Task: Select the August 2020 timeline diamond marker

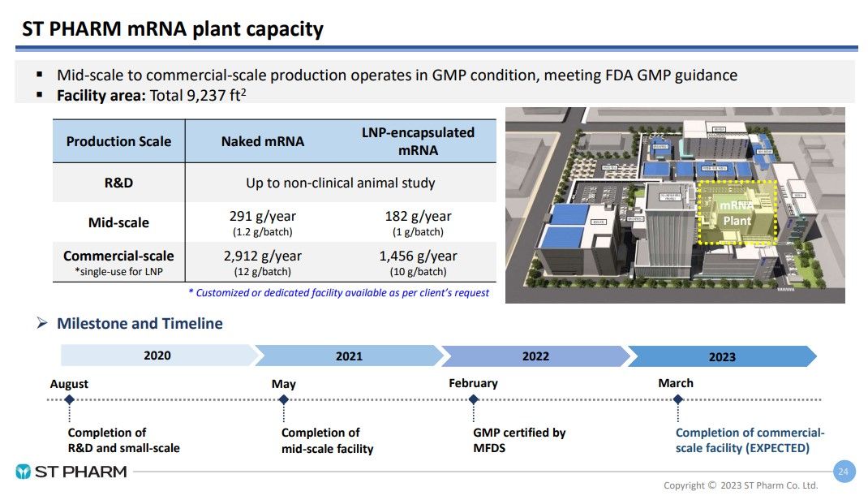Action: tap(69, 399)
